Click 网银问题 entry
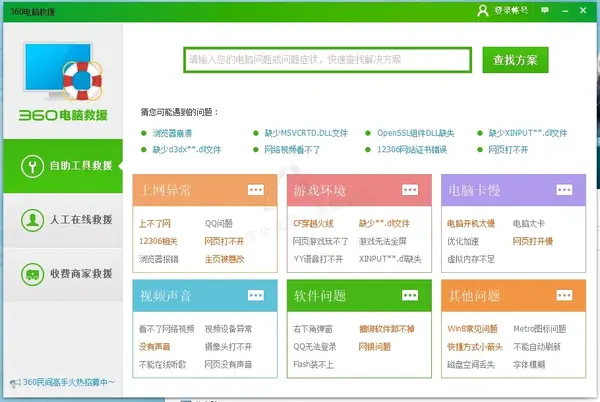 (375, 347)
